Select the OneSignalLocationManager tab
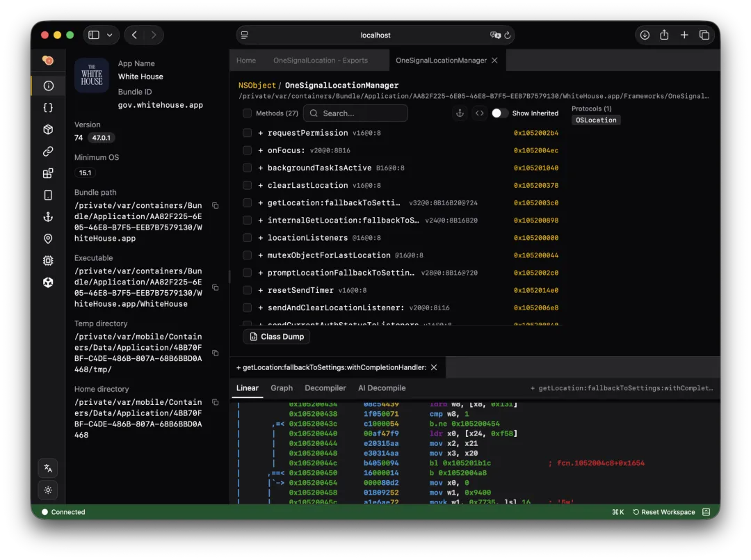 click(441, 61)
